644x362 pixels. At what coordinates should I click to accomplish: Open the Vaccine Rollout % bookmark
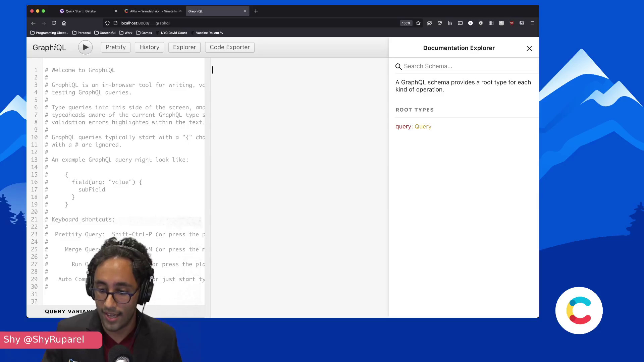[207, 33]
